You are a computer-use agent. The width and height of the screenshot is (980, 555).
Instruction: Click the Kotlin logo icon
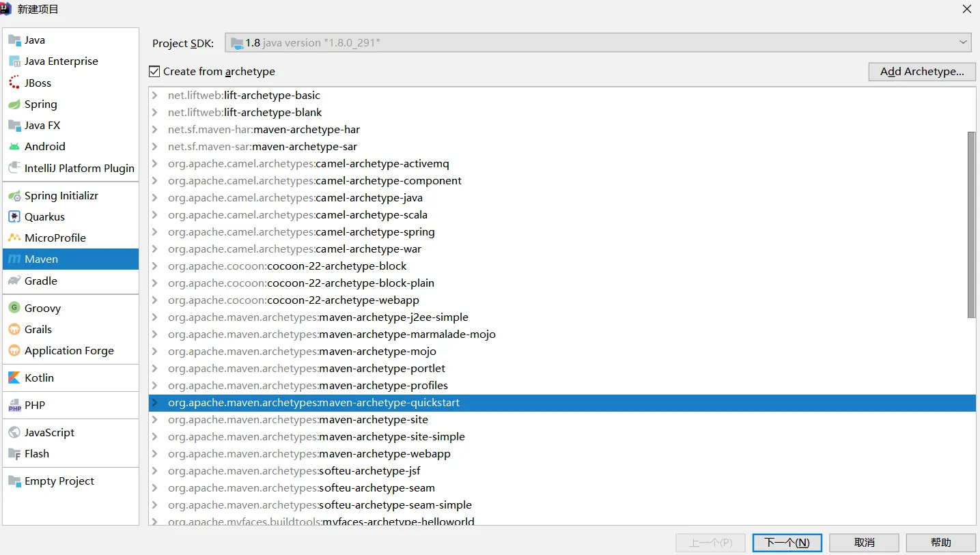tap(14, 378)
